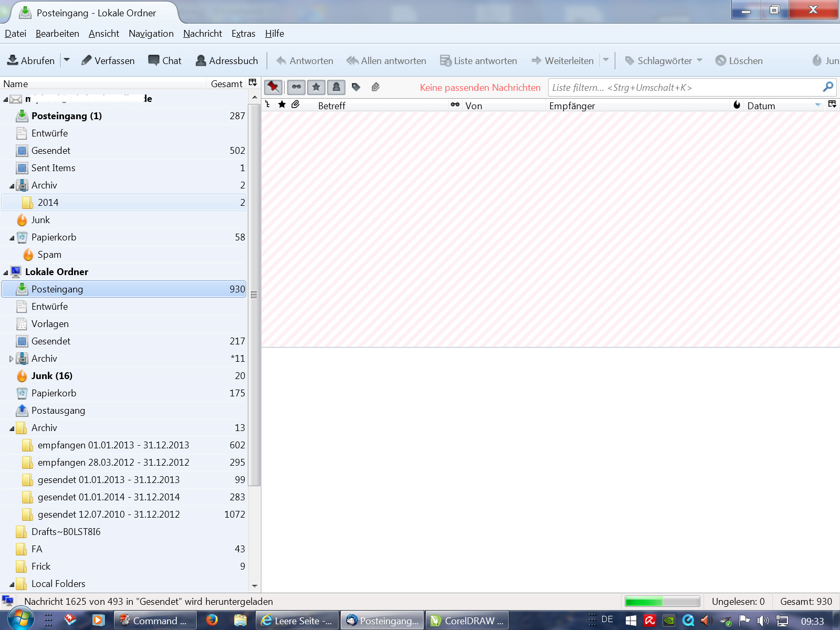Screen dimensions: 840x630
Task: Open the Chat window
Action: pos(165,61)
